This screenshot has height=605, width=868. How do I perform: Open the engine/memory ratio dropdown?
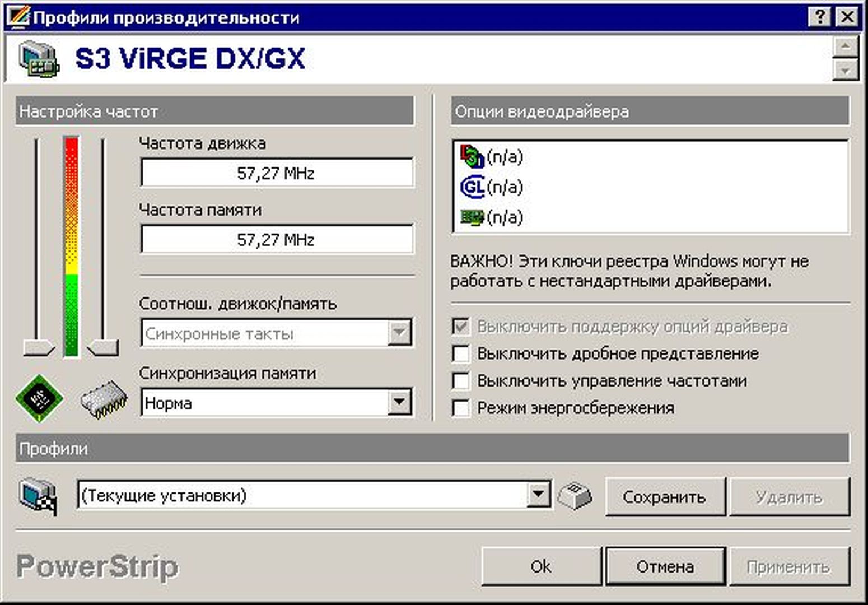coord(399,333)
